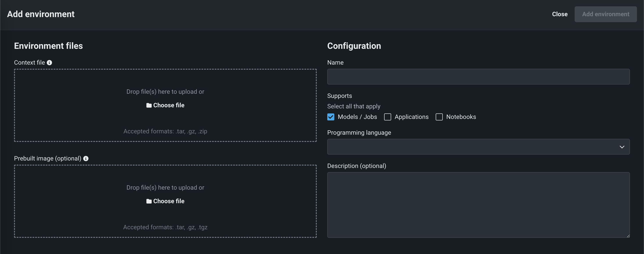Click Choose file under Context file
Screen dimensions: 644x254
click(169, 105)
